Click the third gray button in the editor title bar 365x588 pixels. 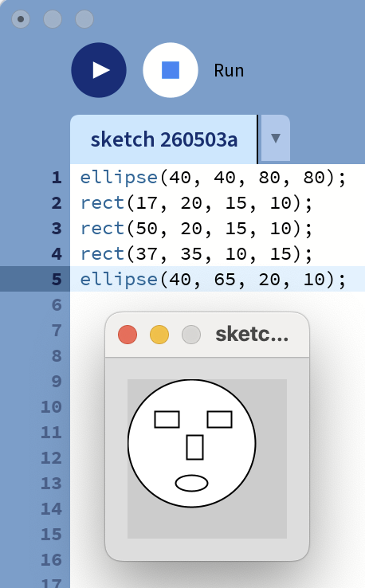(84, 19)
